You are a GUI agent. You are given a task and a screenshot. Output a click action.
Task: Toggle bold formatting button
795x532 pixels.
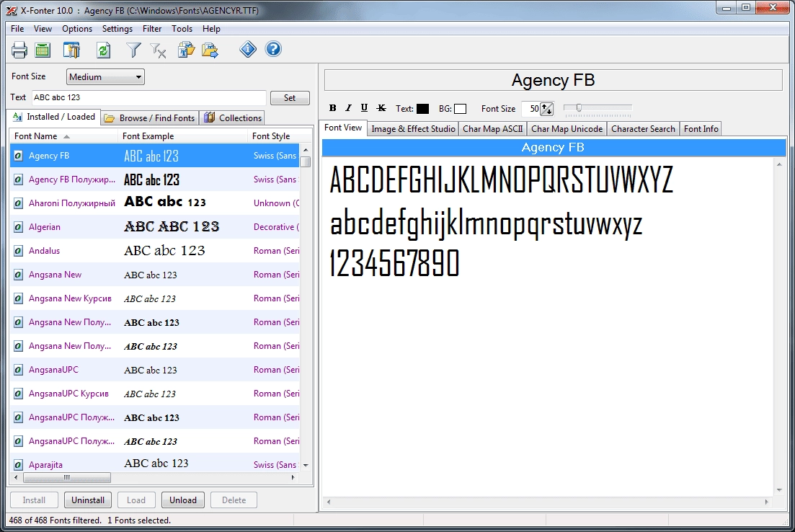click(332, 108)
